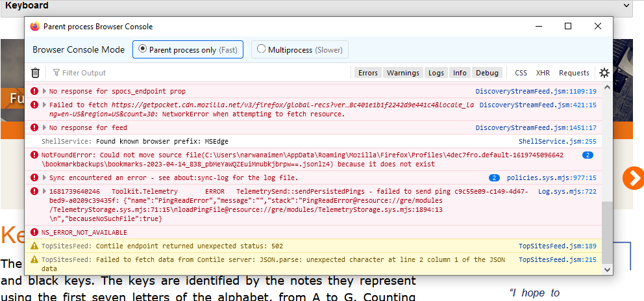Open ShellService.jsm:255 source link

pos(558,142)
